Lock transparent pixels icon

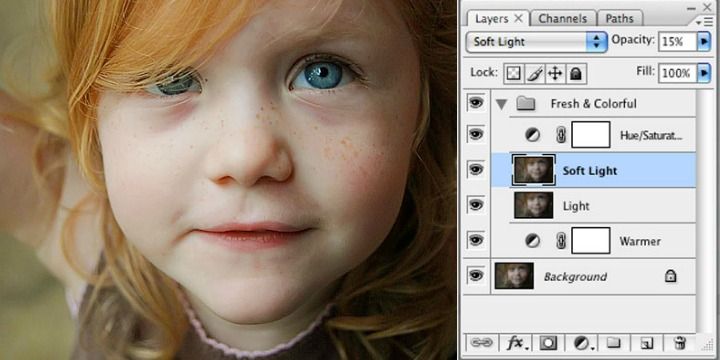point(513,73)
